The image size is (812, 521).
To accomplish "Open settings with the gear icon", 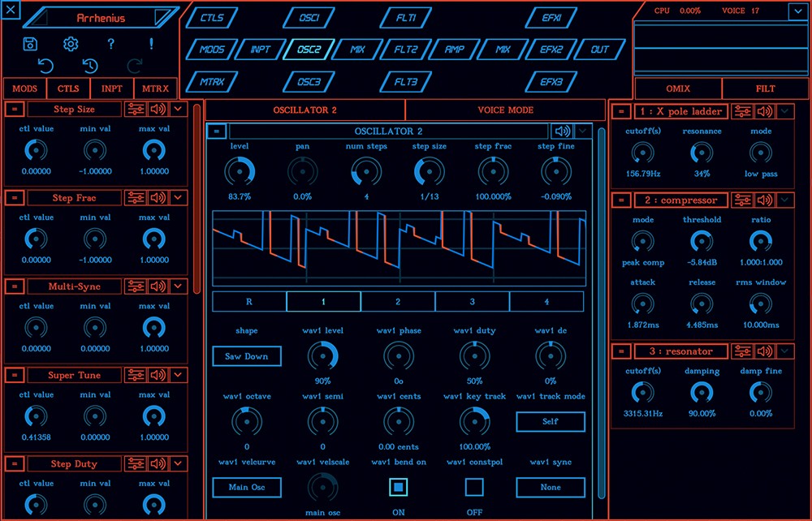I will 71,44.
